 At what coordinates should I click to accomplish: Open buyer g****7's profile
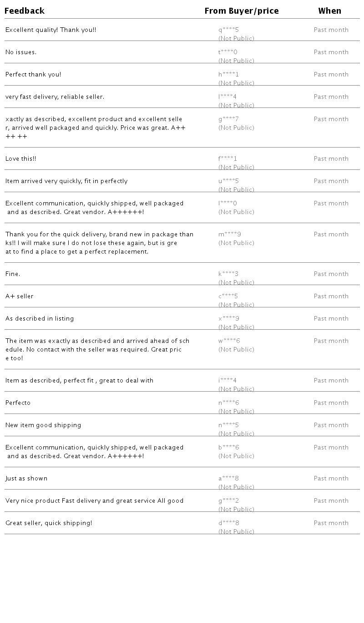coord(228,119)
